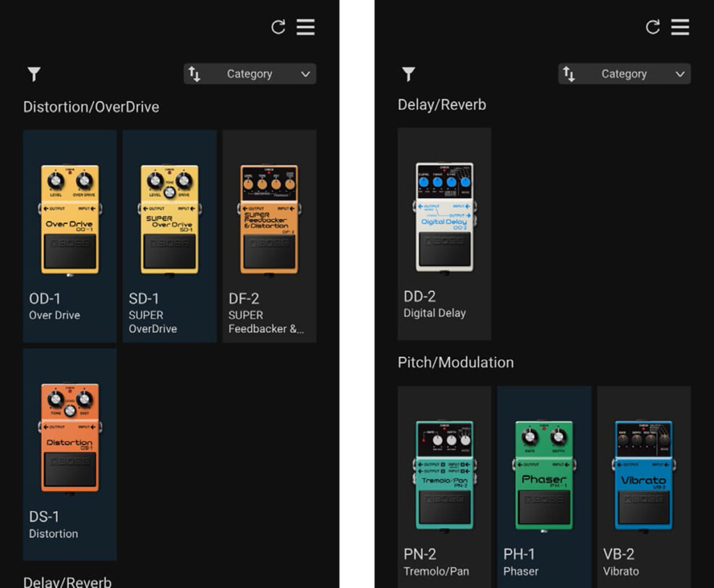
Task: Open the hamburger menu in the left panel
Action: [305, 27]
